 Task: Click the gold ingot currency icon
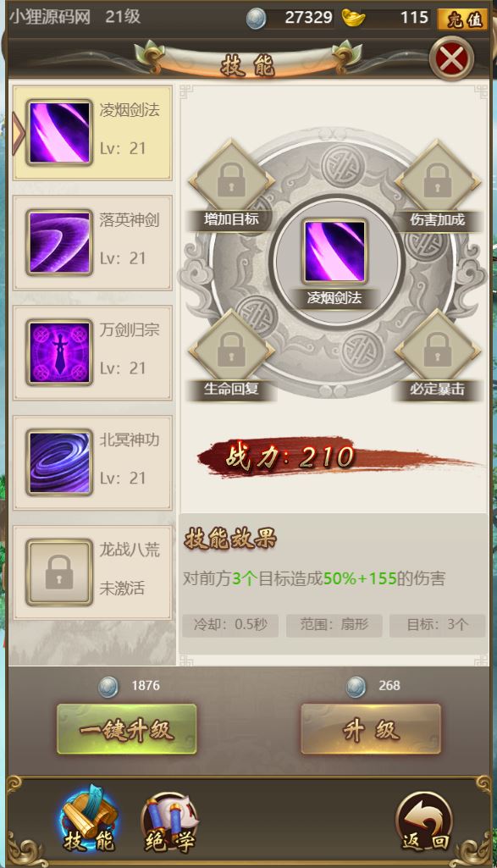pyautogui.click(x=353, y=18)
